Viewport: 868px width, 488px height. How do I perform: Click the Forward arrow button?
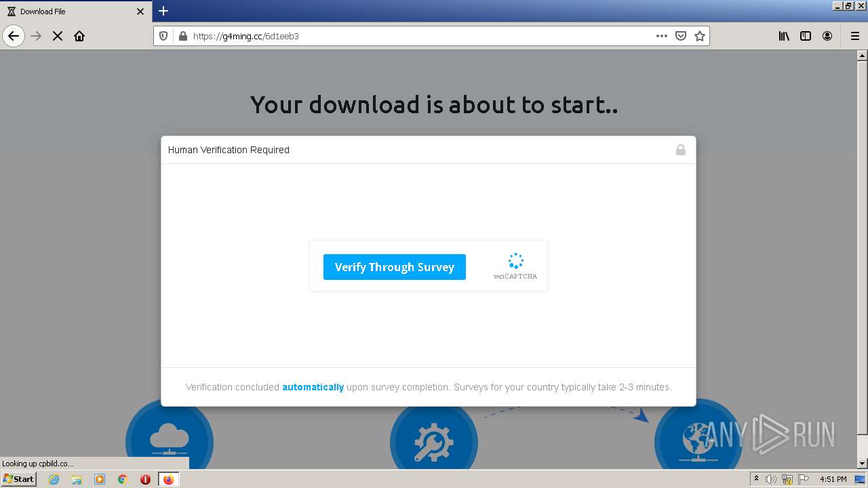click(36, 36)
